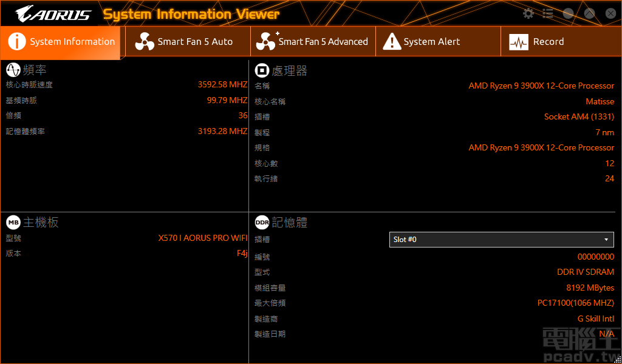
Task: Switch to the Smart Fan 5 Auto tab
Action: pos(186,41)
